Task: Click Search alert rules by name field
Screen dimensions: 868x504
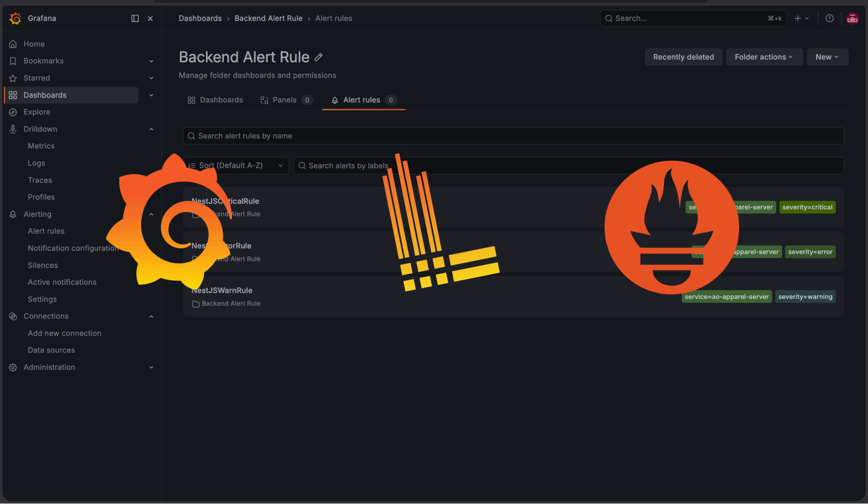Action: (x=513, y=136)
